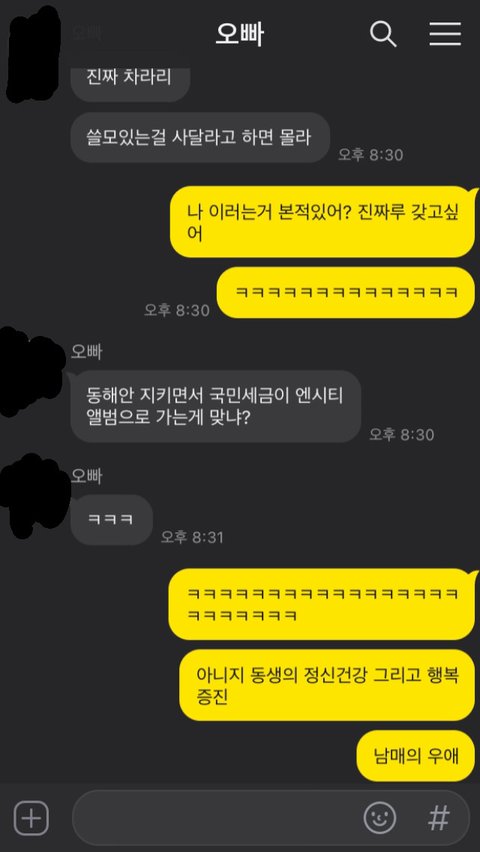Open the chat search magnifier icon
480x852 pixels.
[383, 34]
